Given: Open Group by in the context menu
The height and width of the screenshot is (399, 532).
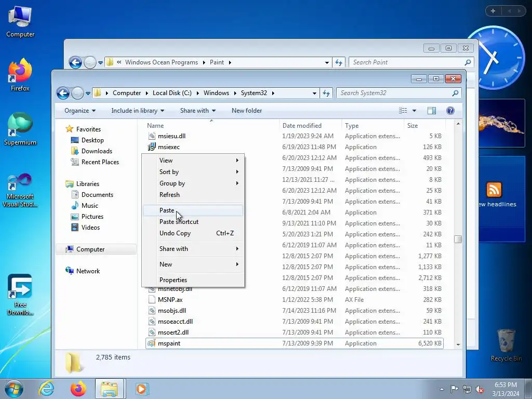Looking at the screenshot, I should tap(193, 183).
